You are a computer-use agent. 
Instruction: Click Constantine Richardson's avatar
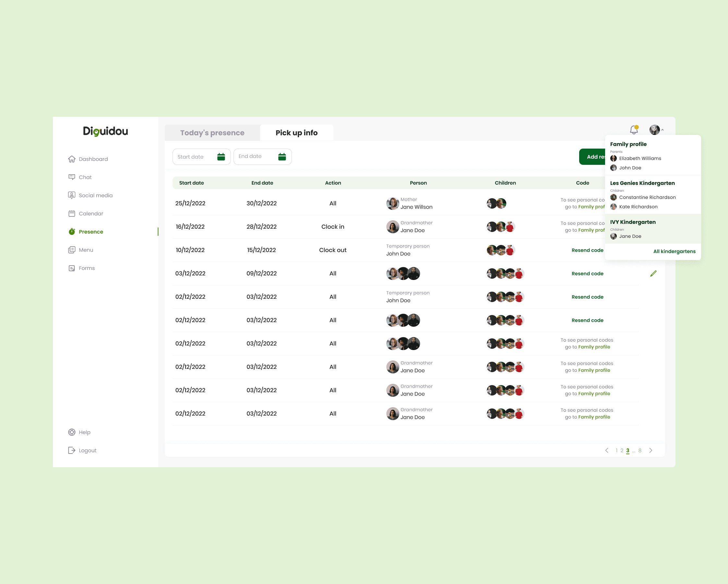tap(614, 197)
